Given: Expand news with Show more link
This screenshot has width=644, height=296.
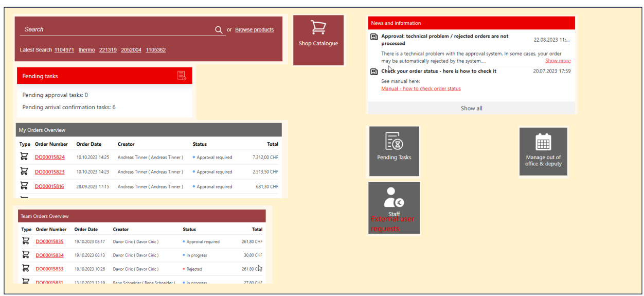Looking at the screenshot, I should [558, 61].
